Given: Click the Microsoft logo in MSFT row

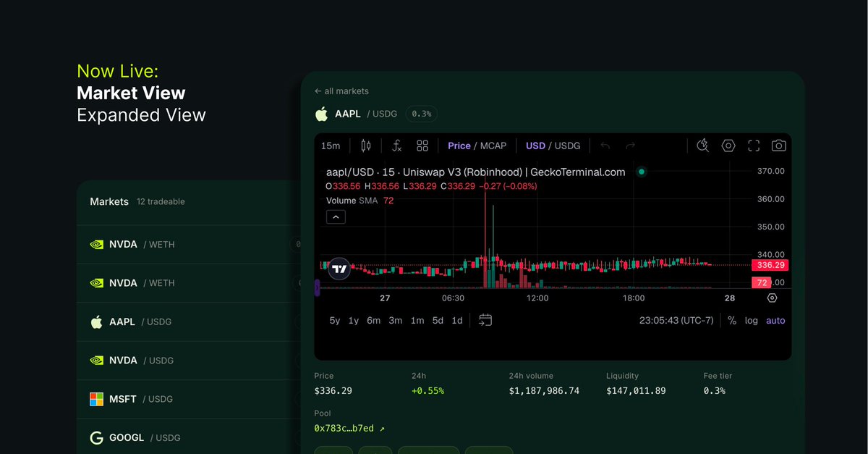Looking at the screenshot, I should pos(96,399).
